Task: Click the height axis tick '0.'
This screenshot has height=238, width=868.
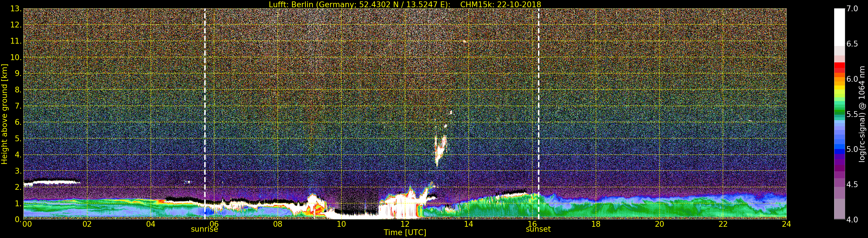Action: coord(18,220)
